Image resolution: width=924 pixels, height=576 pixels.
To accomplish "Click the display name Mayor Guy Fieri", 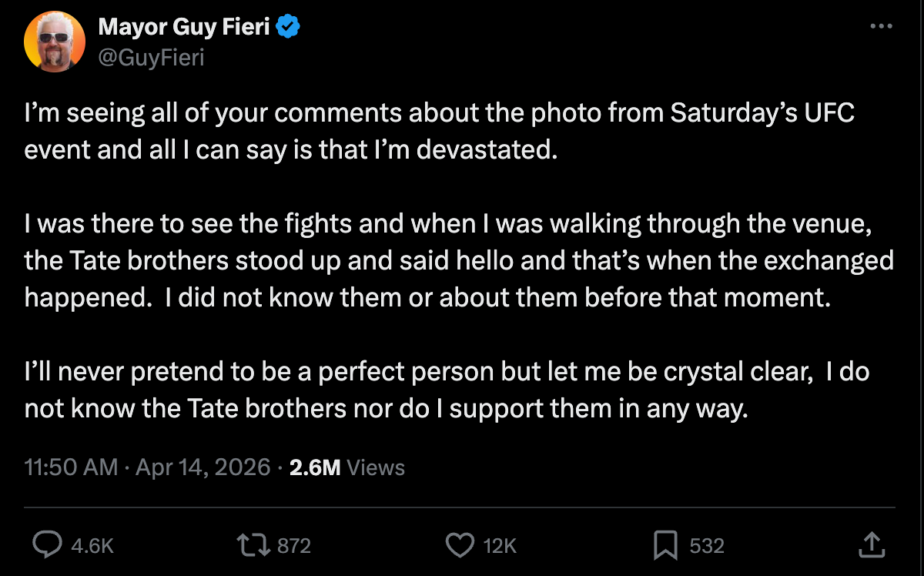I will point(183,28).
